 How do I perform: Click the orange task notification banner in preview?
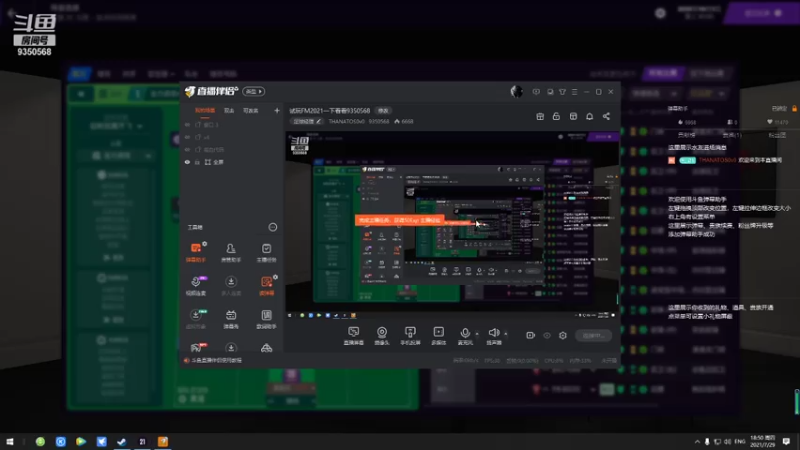[x=399, y=220]
